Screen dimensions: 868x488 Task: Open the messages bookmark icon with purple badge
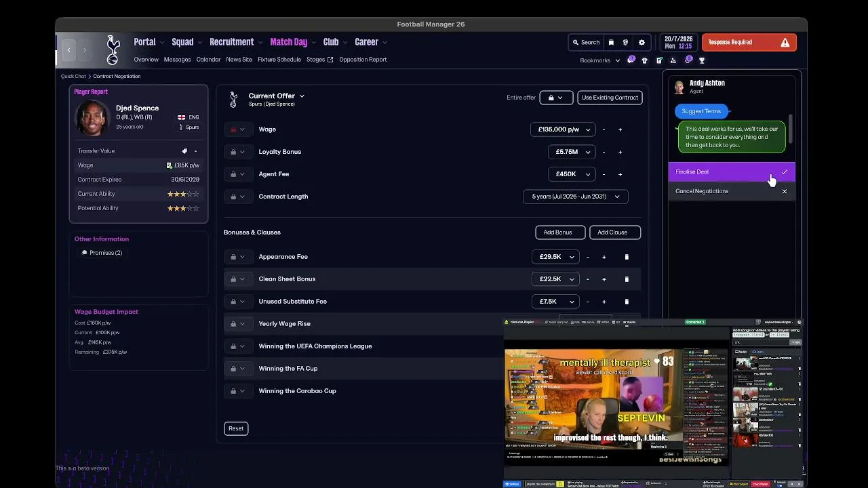[631, 60]
